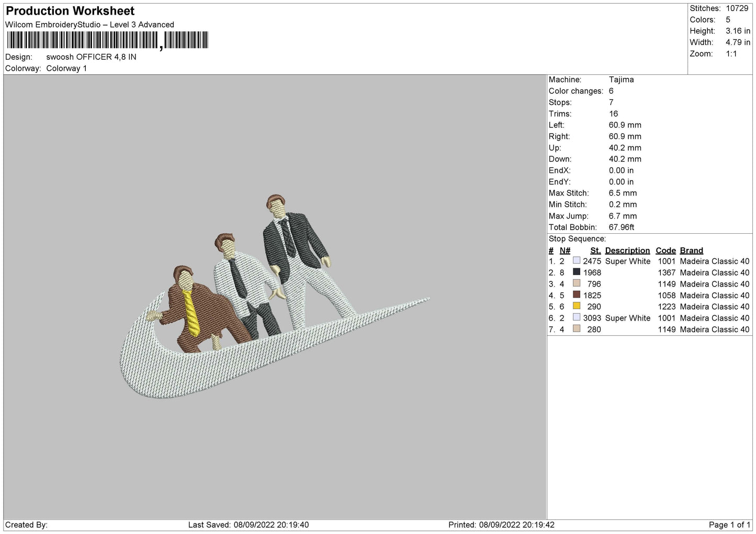Click the St. stitch count column header

595,251
